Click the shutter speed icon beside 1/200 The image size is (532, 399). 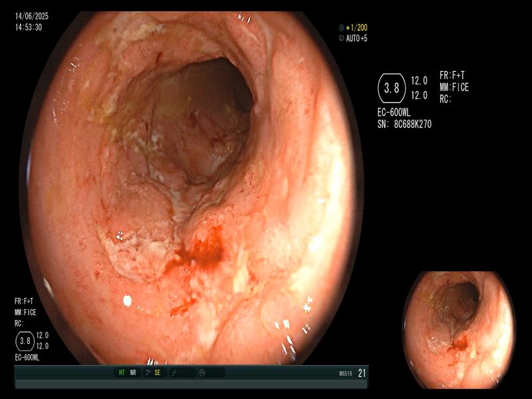[342, 28]
